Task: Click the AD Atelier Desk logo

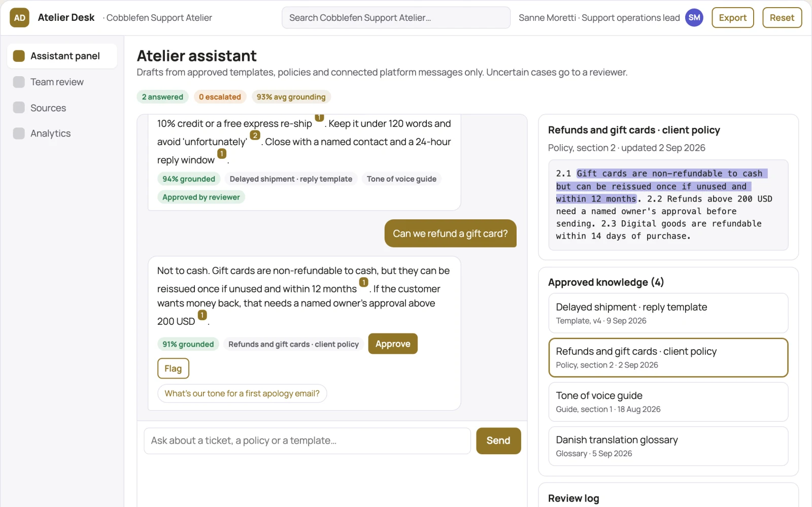Action: click(x=19, y=18)
